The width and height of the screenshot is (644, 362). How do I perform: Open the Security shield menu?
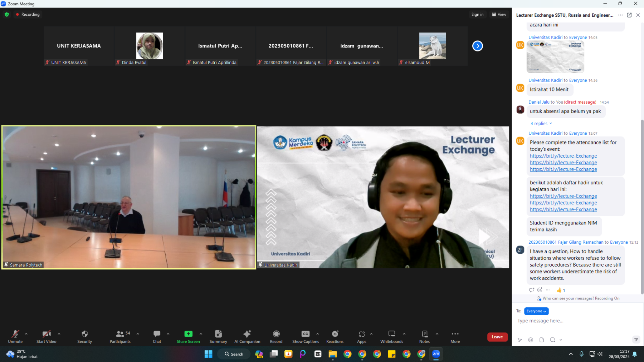85,337
